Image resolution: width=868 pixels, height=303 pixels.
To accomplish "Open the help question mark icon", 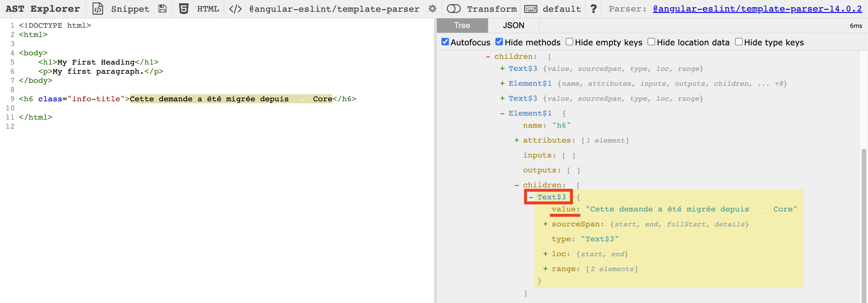I will tap(593, 9).
